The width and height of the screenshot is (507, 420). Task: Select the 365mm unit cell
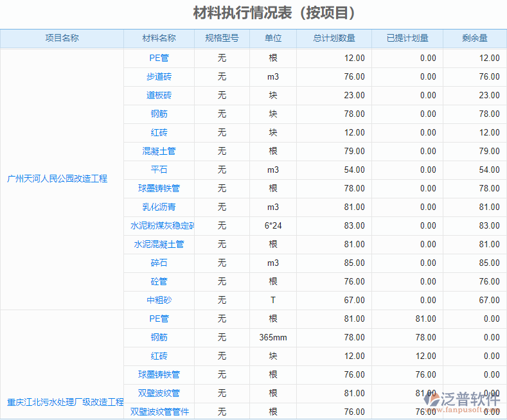coord(273,337)
